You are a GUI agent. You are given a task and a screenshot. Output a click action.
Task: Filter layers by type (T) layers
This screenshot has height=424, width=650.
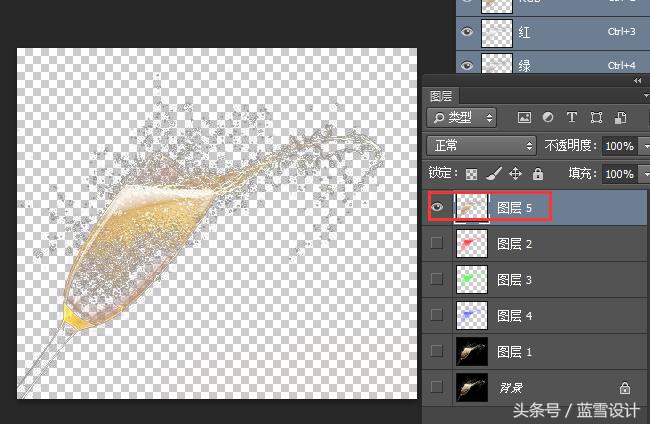(572, 118)
